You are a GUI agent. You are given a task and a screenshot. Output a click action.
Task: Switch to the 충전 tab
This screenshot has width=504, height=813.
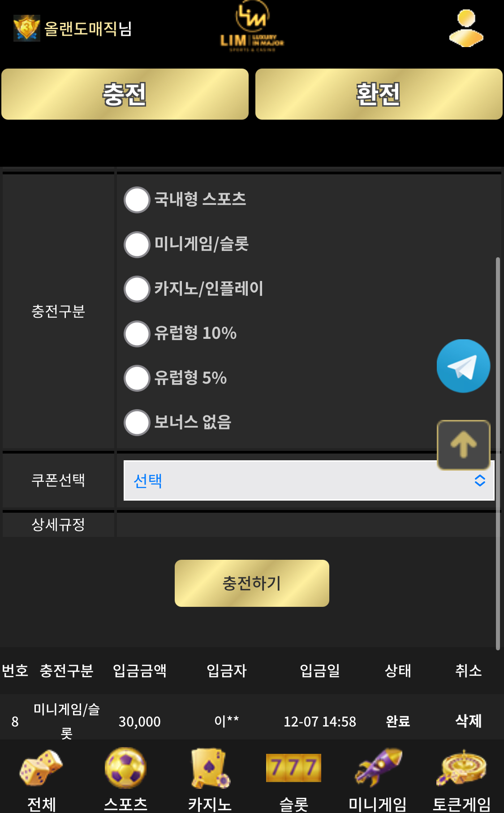125,94
